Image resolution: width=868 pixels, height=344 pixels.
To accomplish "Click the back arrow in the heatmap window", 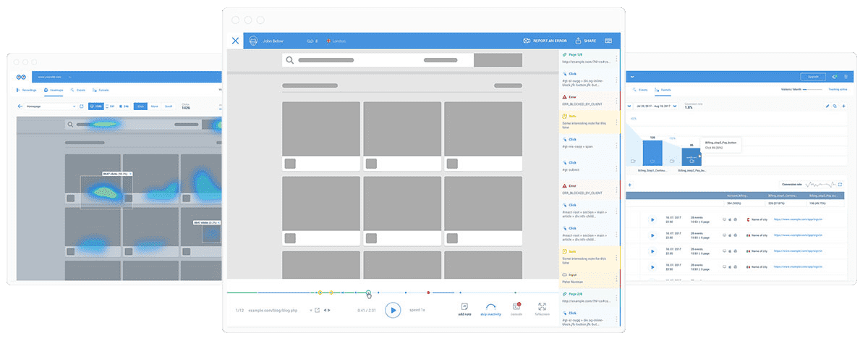I will pyautogui.click(x=20, y=106).
